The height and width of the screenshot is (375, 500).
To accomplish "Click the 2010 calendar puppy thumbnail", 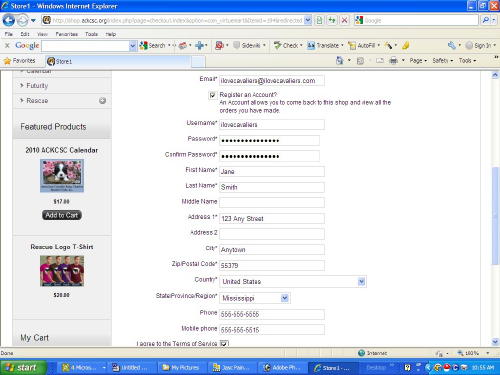I will 62,176.
